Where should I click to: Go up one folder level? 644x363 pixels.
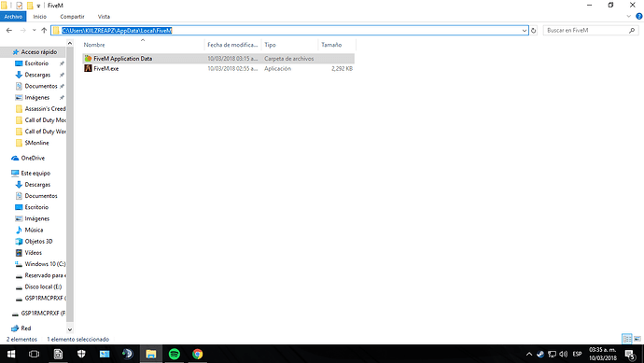[x=44, y=31]
